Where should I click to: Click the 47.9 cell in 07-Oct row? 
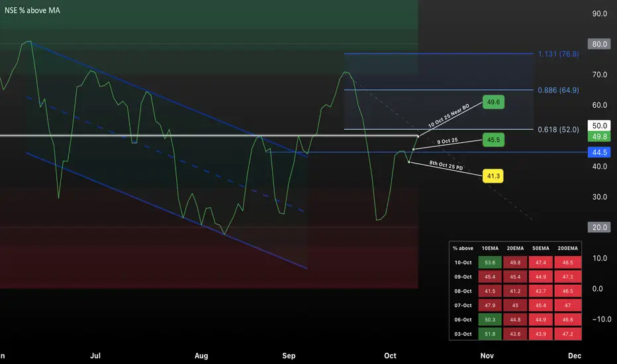[490, 305]
